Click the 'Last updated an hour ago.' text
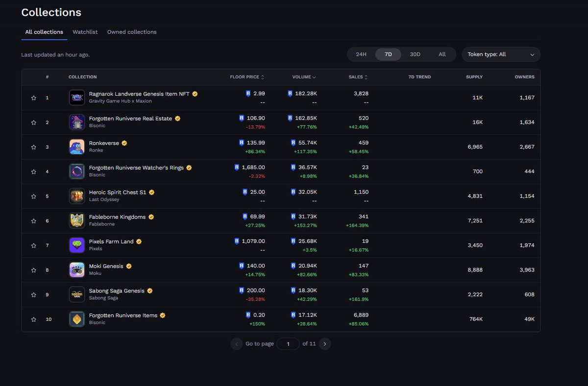This screenshot has width=588, height=386. [55, 54]
